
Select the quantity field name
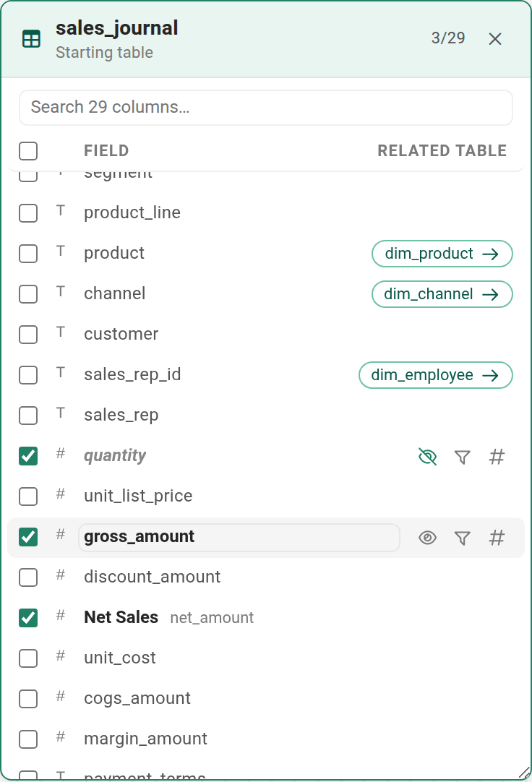[x=115, y=456]
